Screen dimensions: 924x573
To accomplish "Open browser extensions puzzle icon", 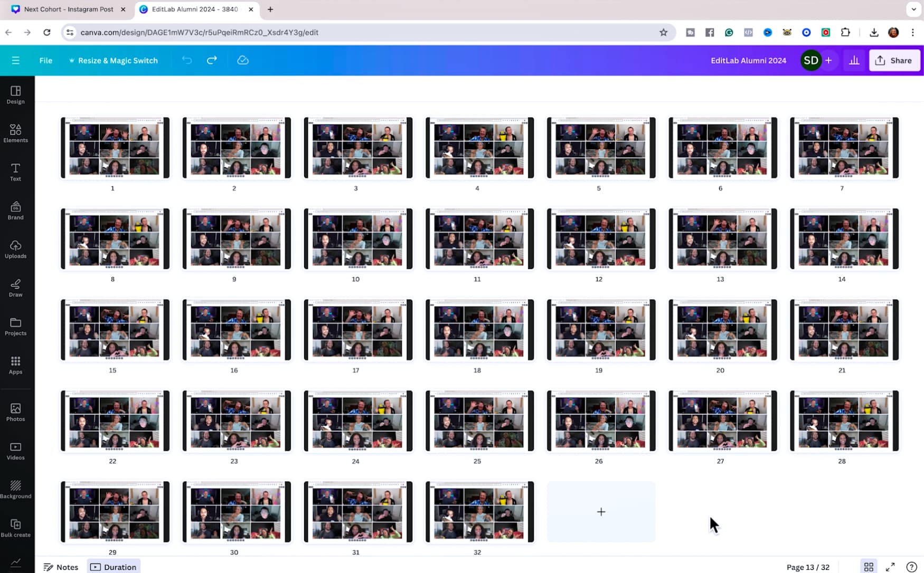I will point(845,32).
